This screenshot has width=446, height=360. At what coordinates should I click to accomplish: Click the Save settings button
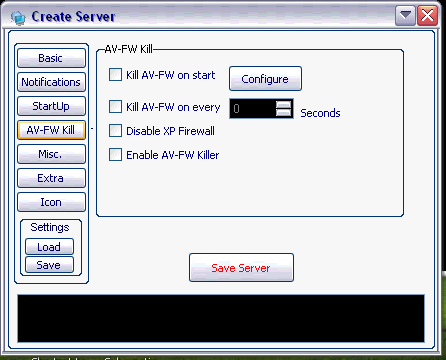(x=49, y=265)
